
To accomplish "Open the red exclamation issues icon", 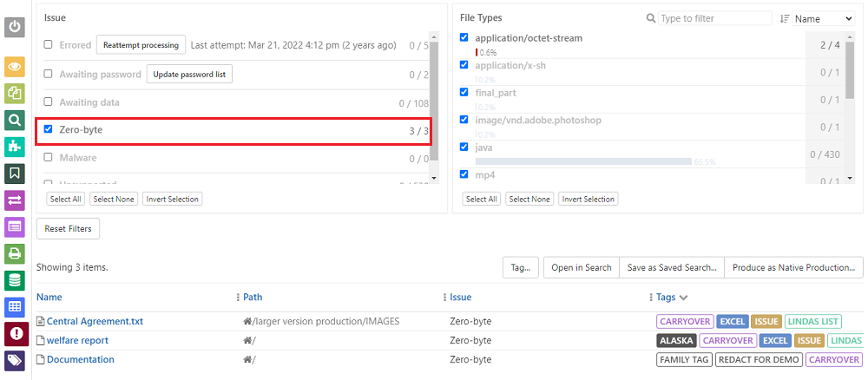I will (x=15, y=334).
